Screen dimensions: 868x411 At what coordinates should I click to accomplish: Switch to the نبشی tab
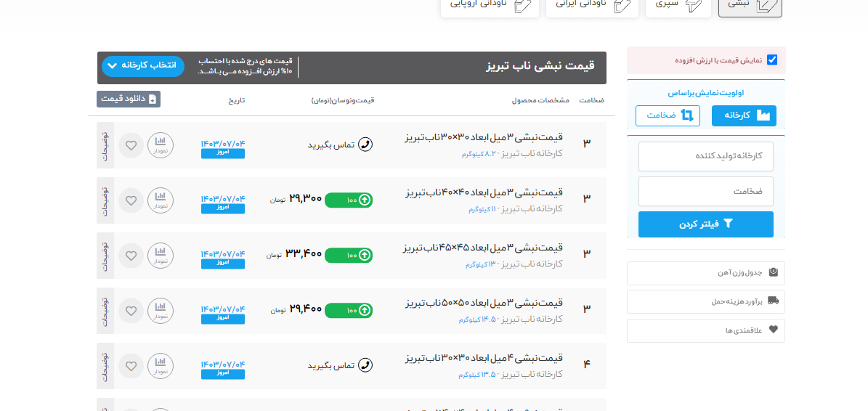750,5
